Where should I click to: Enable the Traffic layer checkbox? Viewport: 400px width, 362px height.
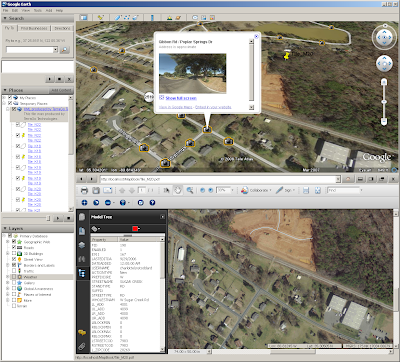point(14,271)
